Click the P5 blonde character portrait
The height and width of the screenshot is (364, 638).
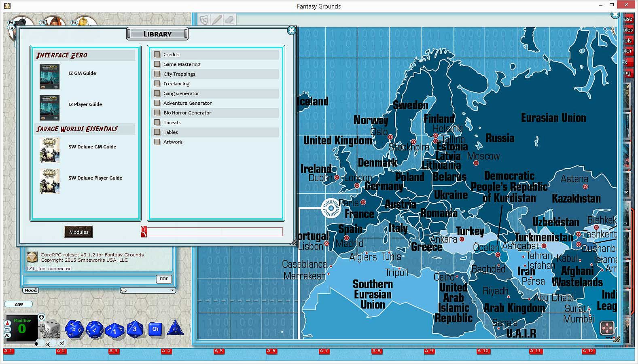[84, 21]
